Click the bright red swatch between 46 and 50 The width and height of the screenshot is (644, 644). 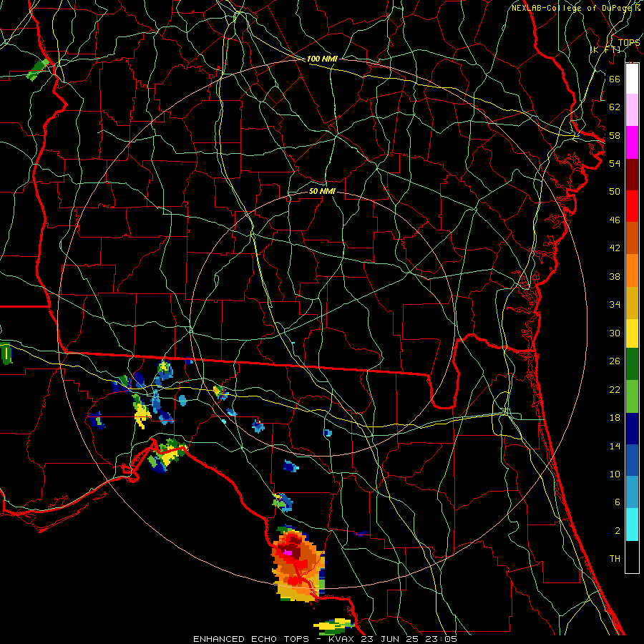[x=632, y=206]
